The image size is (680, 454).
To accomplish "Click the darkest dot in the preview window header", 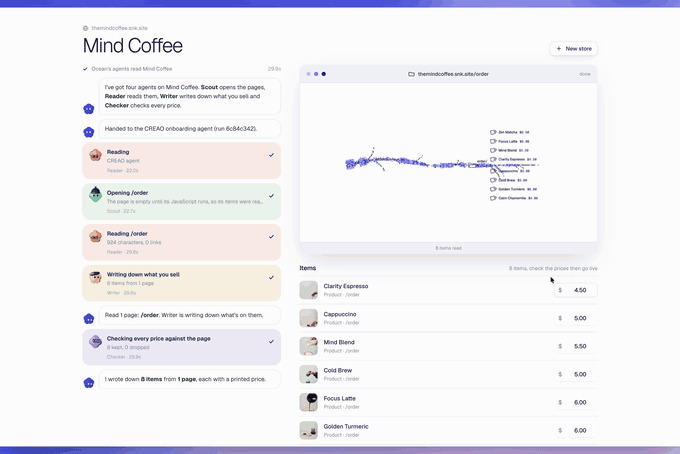I will pos(324,74).
